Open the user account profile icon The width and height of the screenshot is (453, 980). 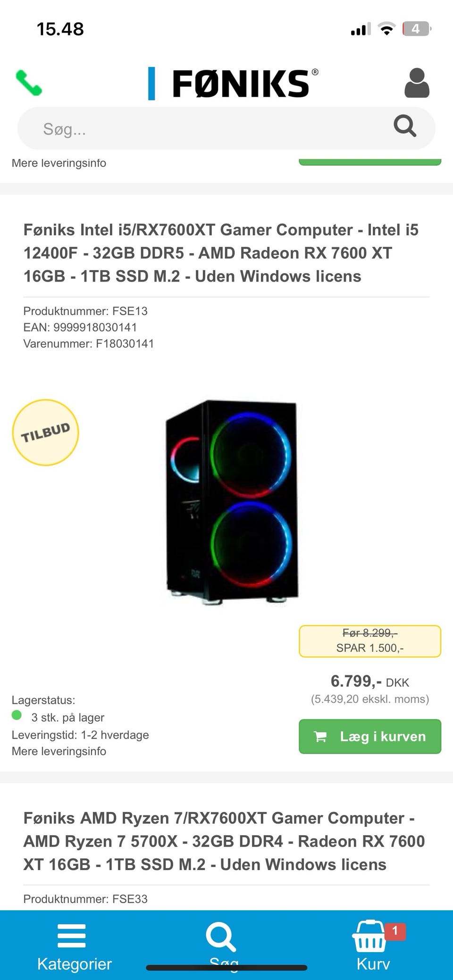[x=417, y=83]
